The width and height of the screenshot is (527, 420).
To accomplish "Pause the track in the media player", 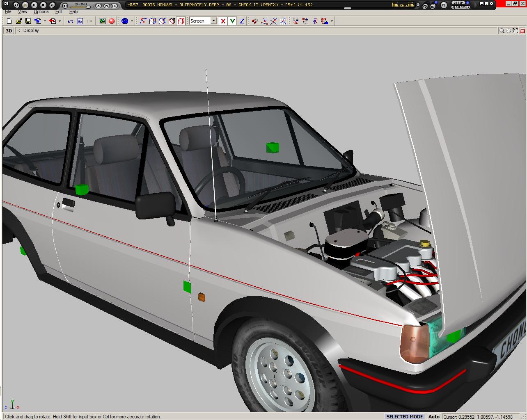I will (34, 5).
